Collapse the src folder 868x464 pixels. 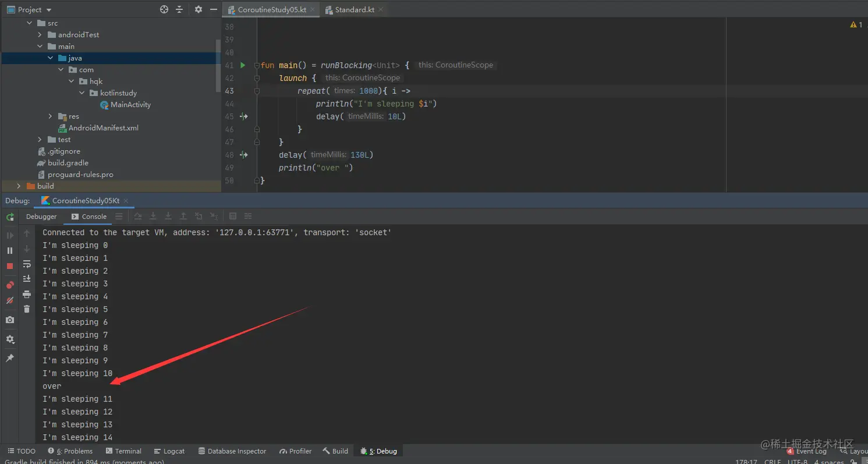tap(30, 23)
